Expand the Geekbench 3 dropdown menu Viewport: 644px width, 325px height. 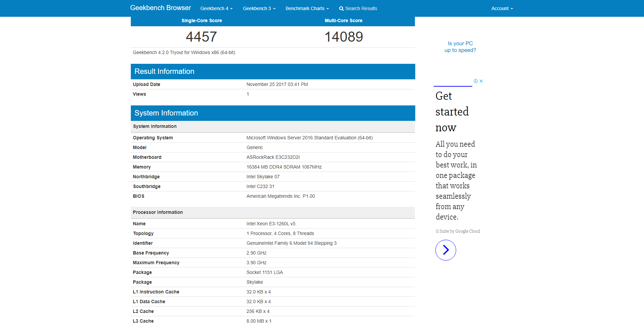(259, 8)
